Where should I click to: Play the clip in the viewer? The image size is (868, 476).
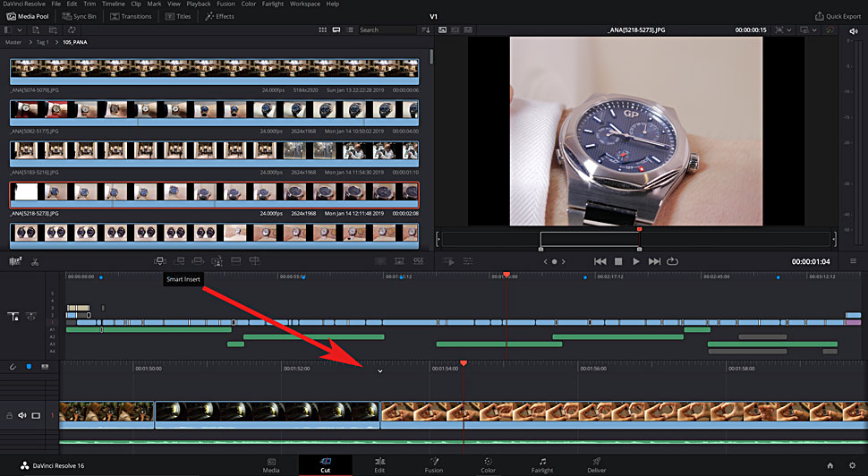click(636, 261)
